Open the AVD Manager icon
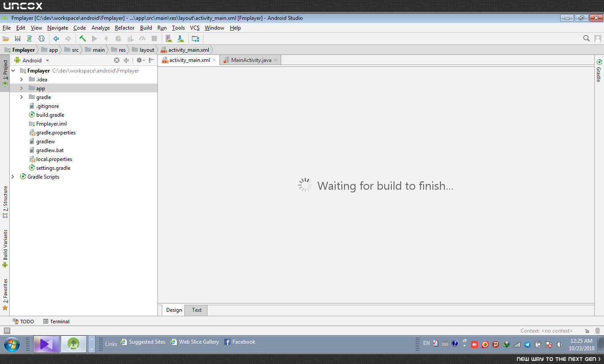This screenshot has width=604, height=364. click(x=168, y=39)
